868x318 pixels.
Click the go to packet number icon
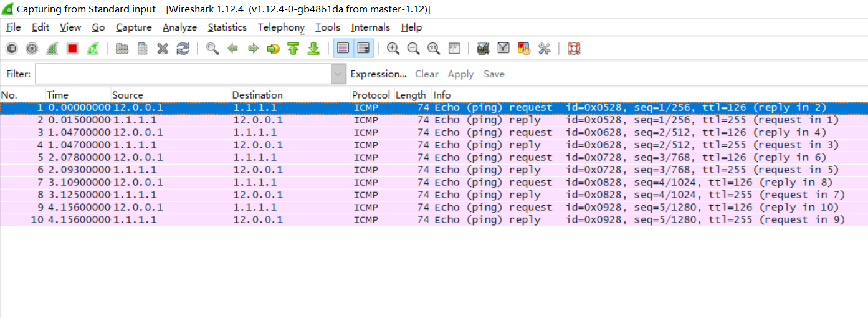273,49
